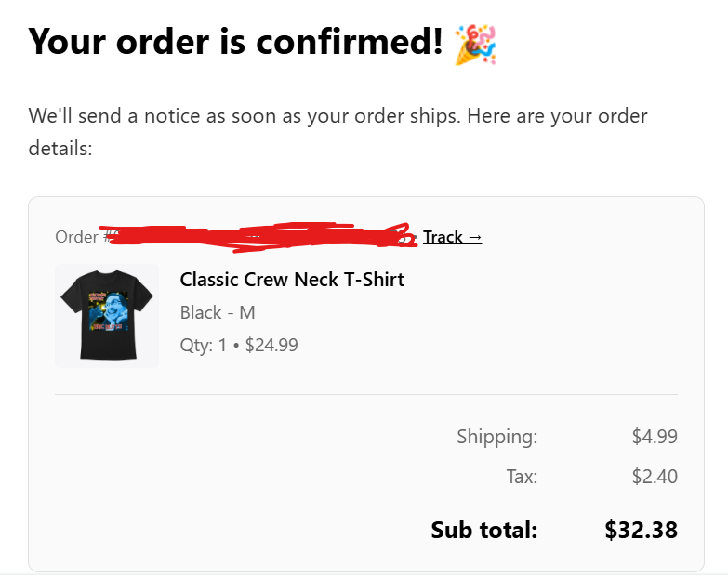
Task: Click the 'Qty: 1' quantity text
Action: pos(204,345)
